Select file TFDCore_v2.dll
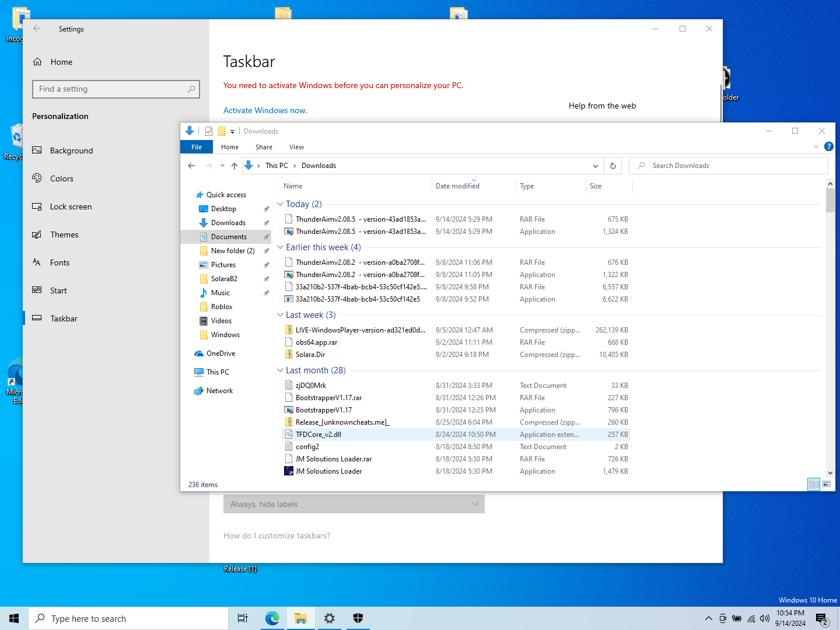Image resolution: width=840 pixels, height=630 pixels. (456, 435)
